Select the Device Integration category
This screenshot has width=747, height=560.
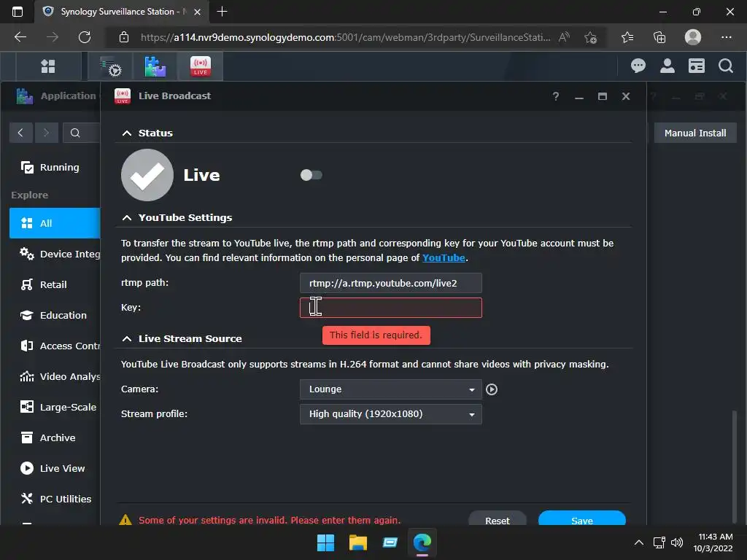tap(55, 254)
